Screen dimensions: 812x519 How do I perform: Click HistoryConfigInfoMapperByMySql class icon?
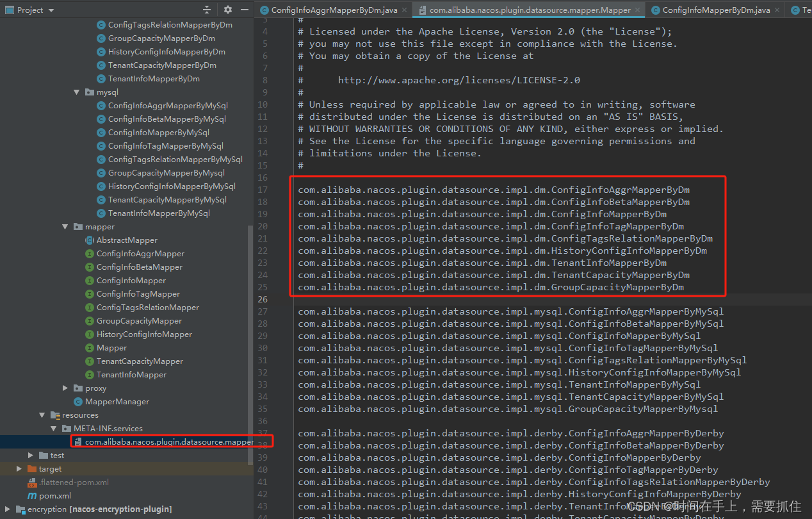[101, 186]
